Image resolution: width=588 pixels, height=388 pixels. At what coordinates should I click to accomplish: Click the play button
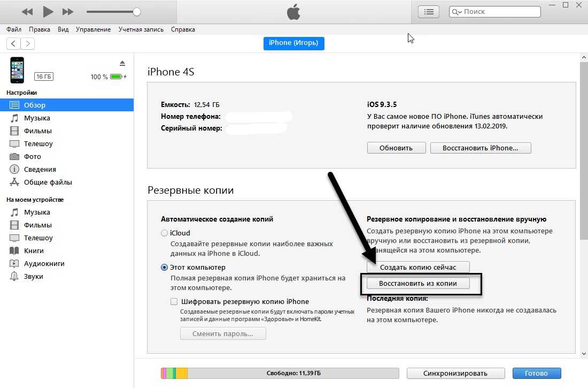48,12
